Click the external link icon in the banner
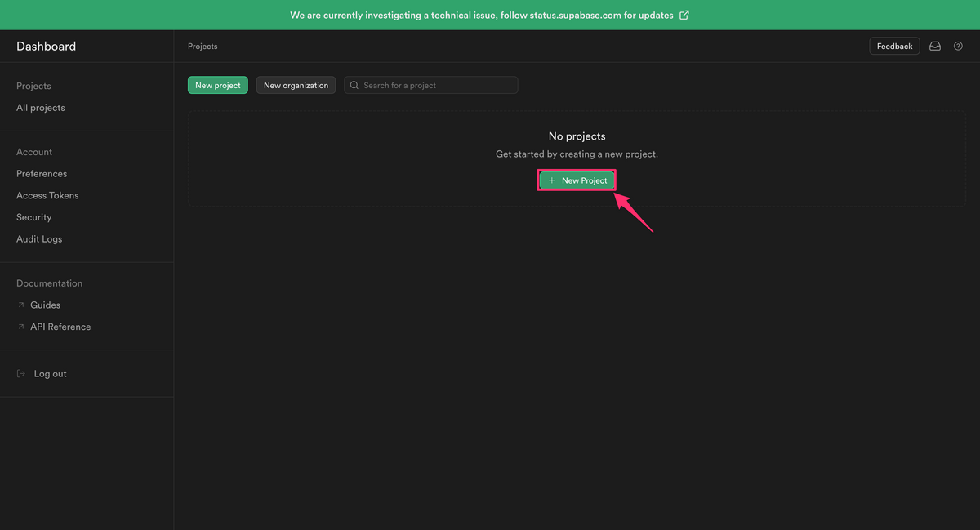Viewport: 980px width, 530px height. [684, 15]
